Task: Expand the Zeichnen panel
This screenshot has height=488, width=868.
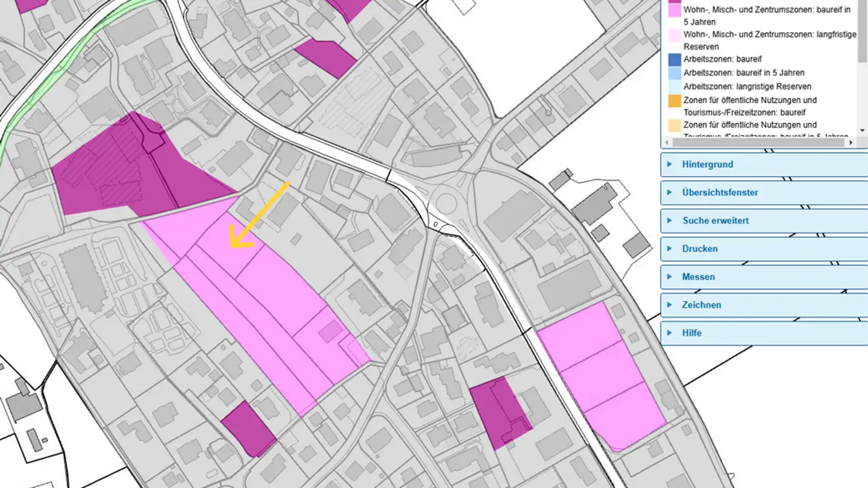Action: (701, 305)
